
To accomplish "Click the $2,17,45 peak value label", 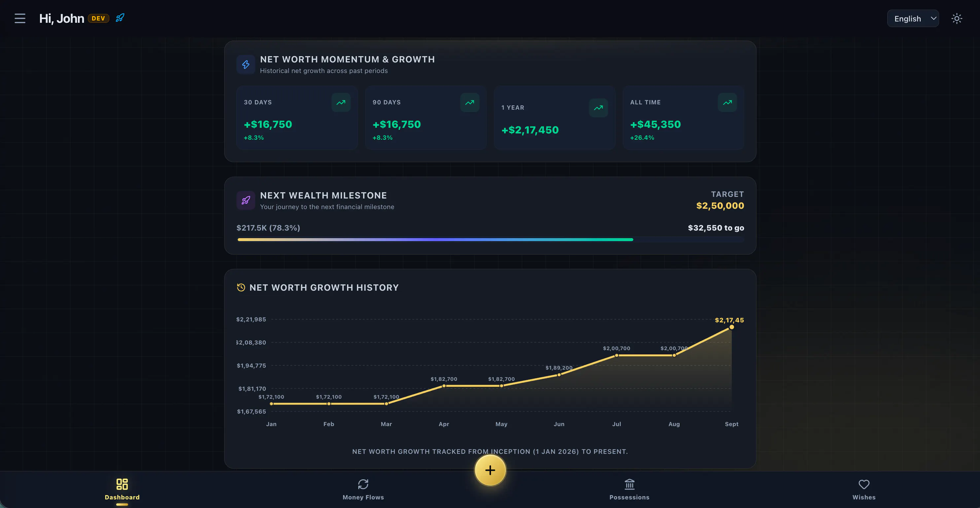I will coord(729,320).
